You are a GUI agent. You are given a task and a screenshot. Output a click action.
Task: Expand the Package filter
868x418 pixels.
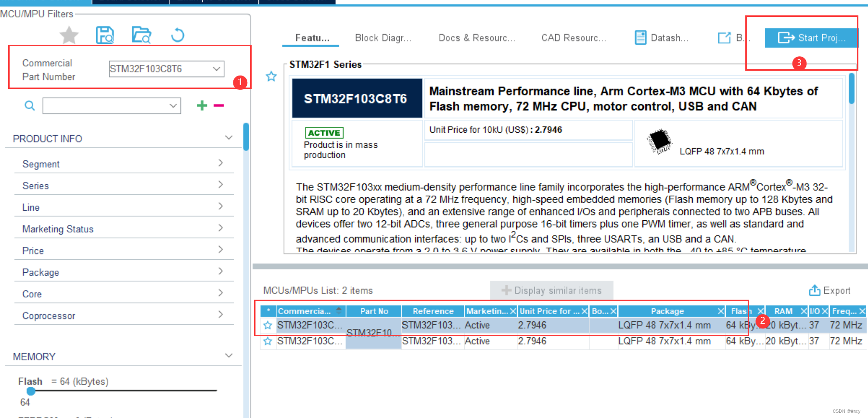pyautogui.click(x=221, y=271)
